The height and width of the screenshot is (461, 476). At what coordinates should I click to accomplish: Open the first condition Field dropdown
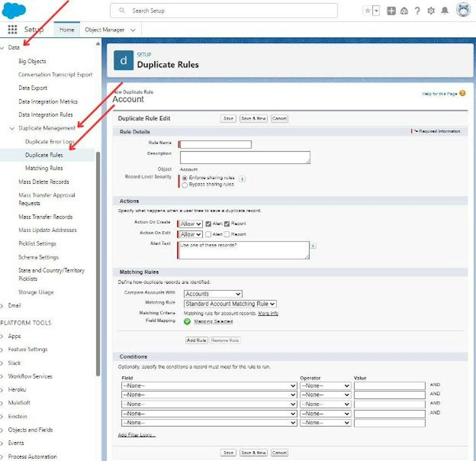[x=209, y=386]
